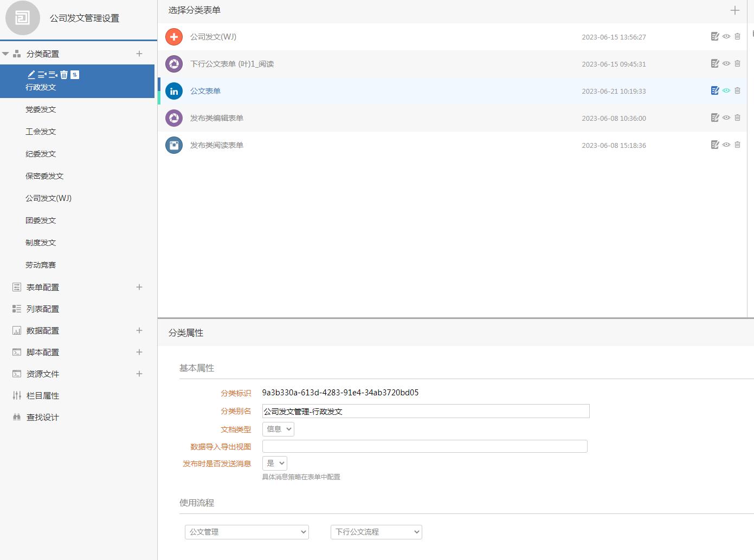Toggle eye icon on 下行公文表单 row
Image resolution: width=754 pixels, height=560 pixels.
pos(726,64)
